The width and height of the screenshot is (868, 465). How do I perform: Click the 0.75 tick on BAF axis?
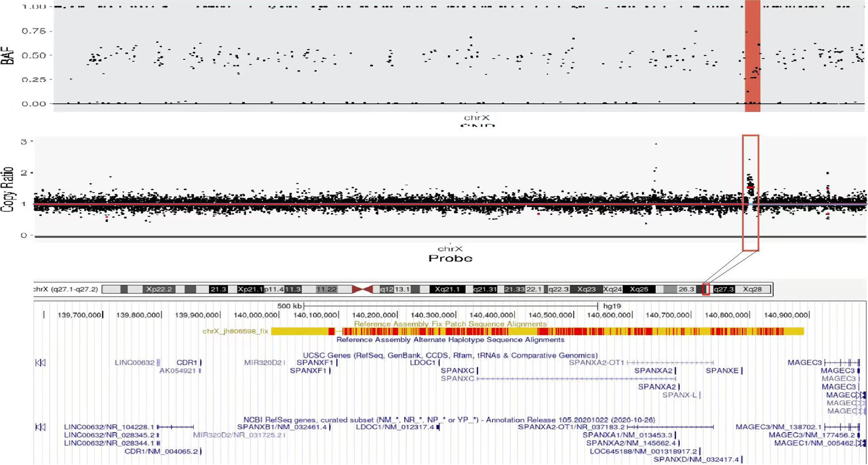pyautogui.click(x=34, y=31)
